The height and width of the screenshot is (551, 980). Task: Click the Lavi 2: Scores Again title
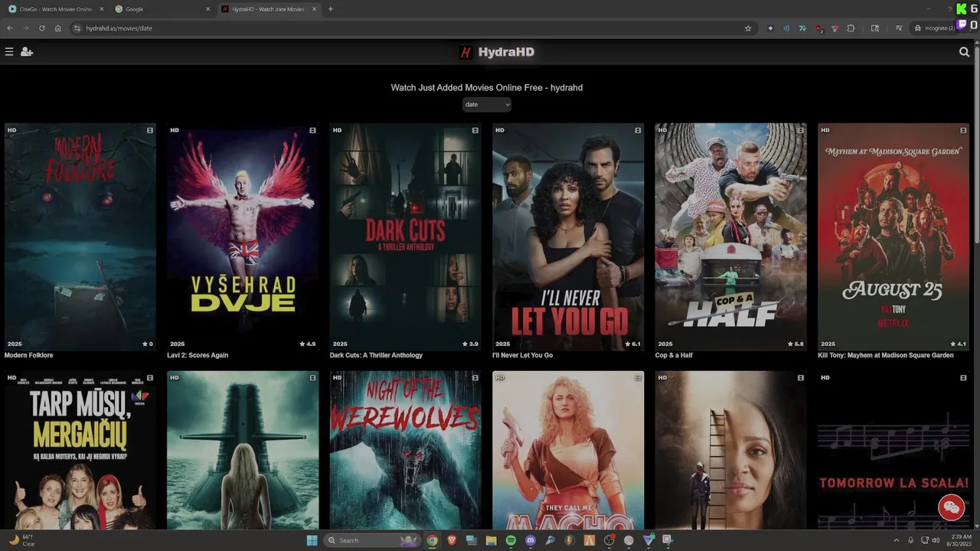[x=198, y=355]
